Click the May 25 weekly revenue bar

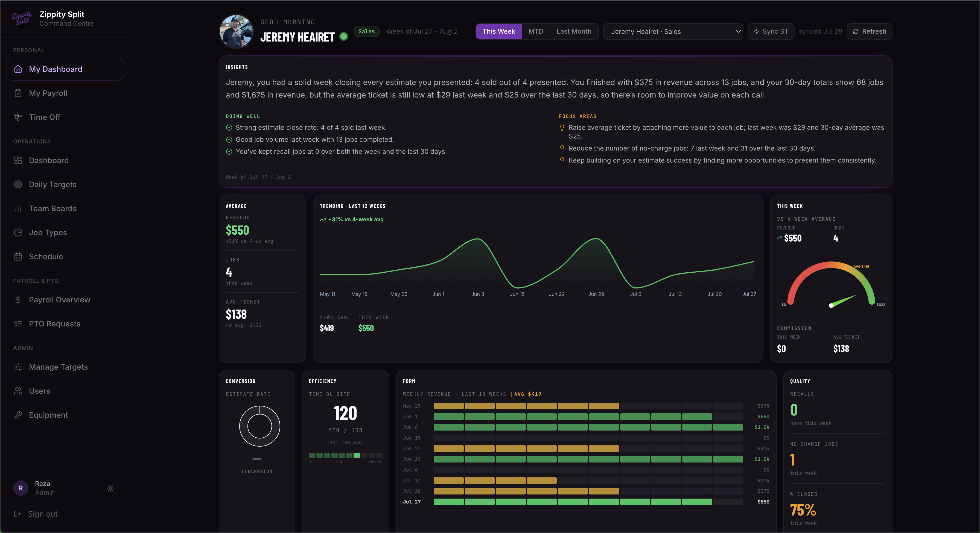coord(588,406)
